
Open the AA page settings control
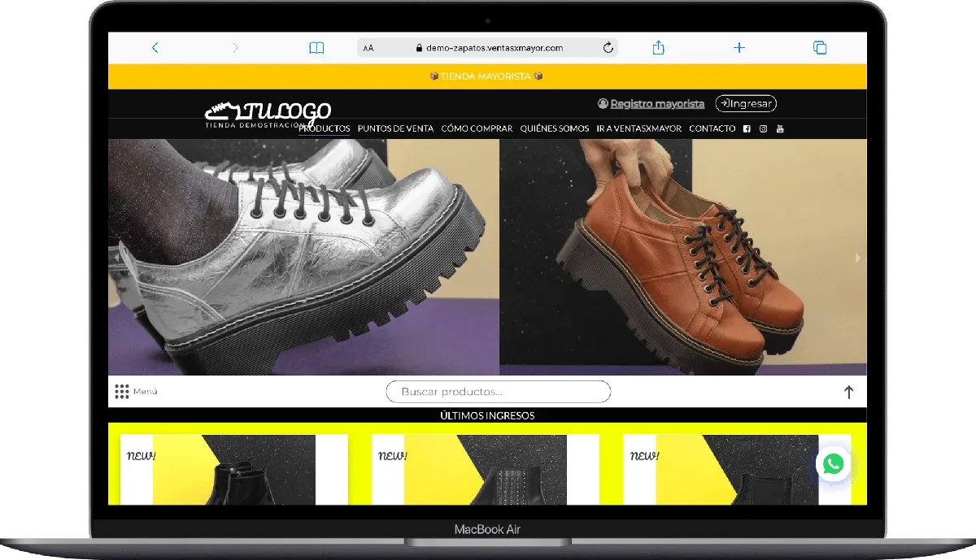(x=367, y=47)
